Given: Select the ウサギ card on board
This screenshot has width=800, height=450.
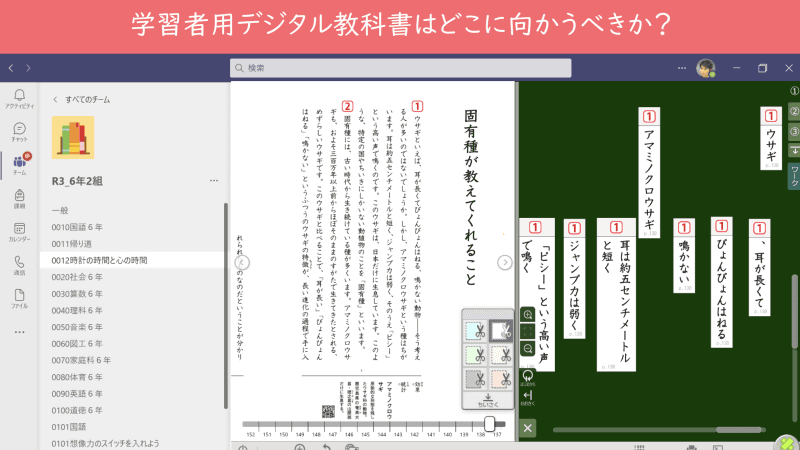Looking at the screenshot, I should [771, 138].
